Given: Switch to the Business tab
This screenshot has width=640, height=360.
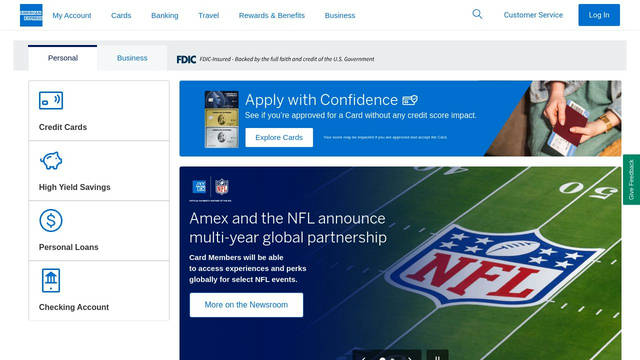Looking at the screenshot, I should click(132, 58).
